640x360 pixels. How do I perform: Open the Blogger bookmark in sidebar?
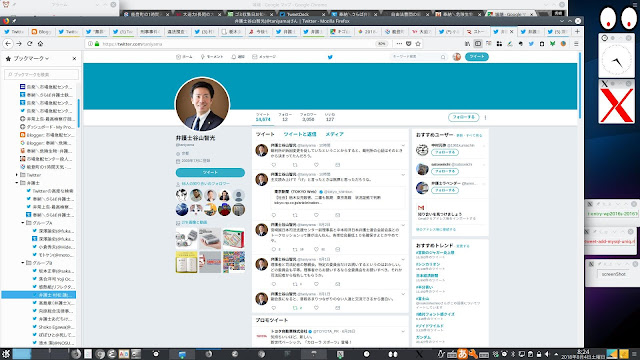click(x=47, y=135)
